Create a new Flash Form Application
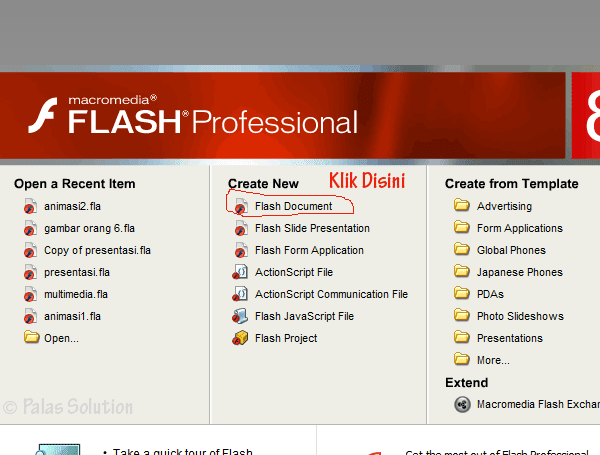This screenshot has height=455, width=600. click(x=309, y=251)
